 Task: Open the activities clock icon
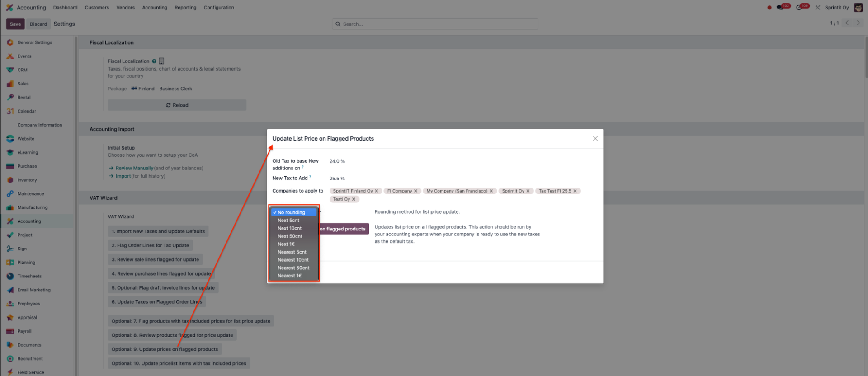(x=799, y=8)
